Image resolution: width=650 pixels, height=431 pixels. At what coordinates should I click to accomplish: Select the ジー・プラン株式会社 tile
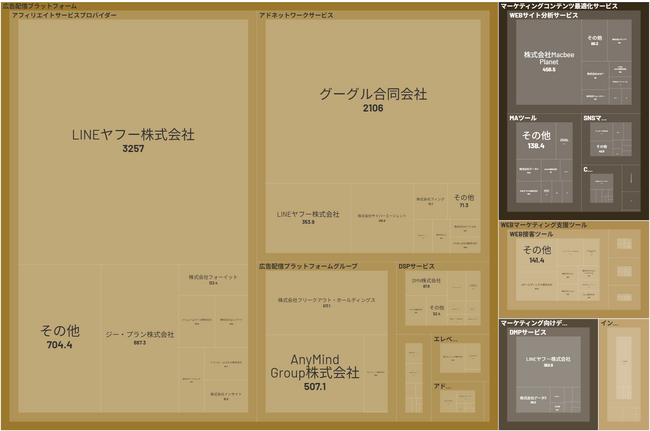tap(140, 338)
